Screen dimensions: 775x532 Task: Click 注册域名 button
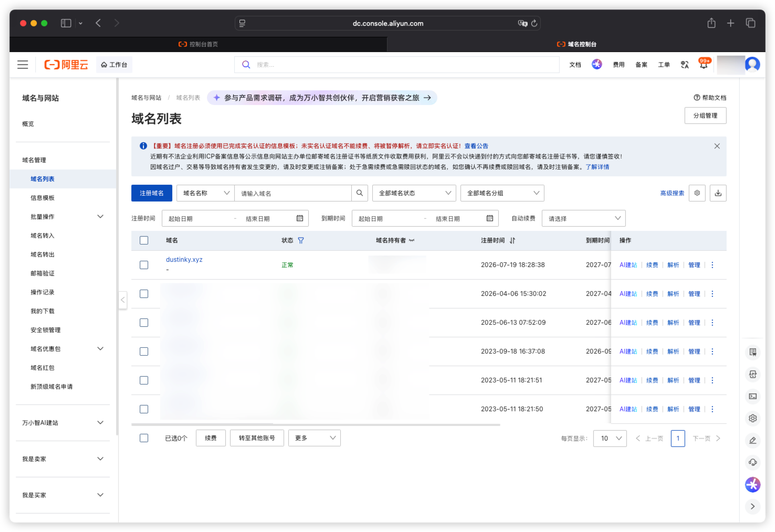click(x=152, y=193)
